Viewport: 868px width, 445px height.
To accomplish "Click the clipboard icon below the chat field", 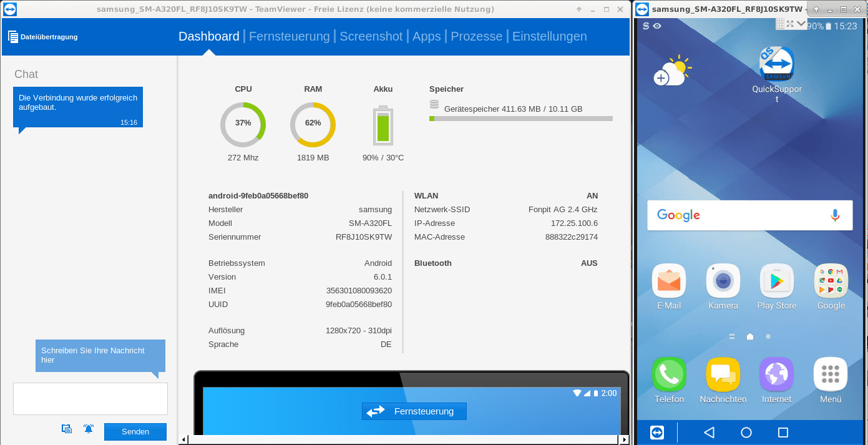I will tap(67, 429).
